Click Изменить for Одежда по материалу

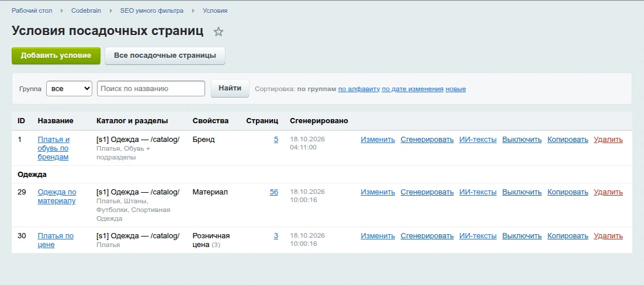click(x=378, y=192)
